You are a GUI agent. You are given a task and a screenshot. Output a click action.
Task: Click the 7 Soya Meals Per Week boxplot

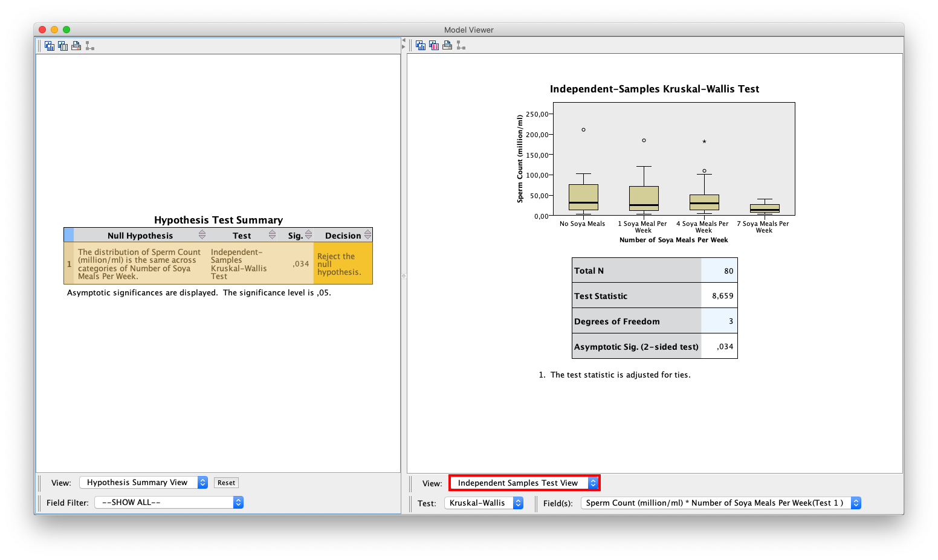(x=765, y=208)
